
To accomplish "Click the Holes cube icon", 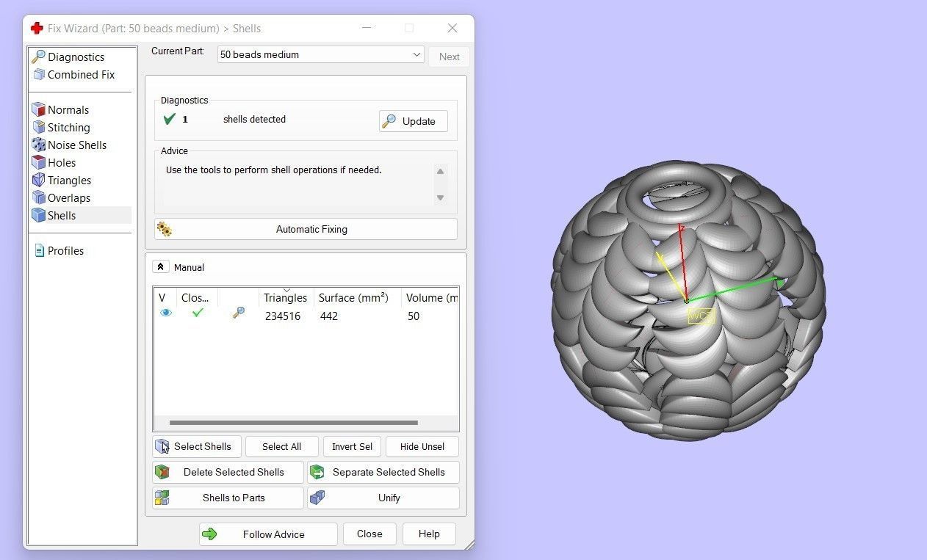I will click(38, 162).
